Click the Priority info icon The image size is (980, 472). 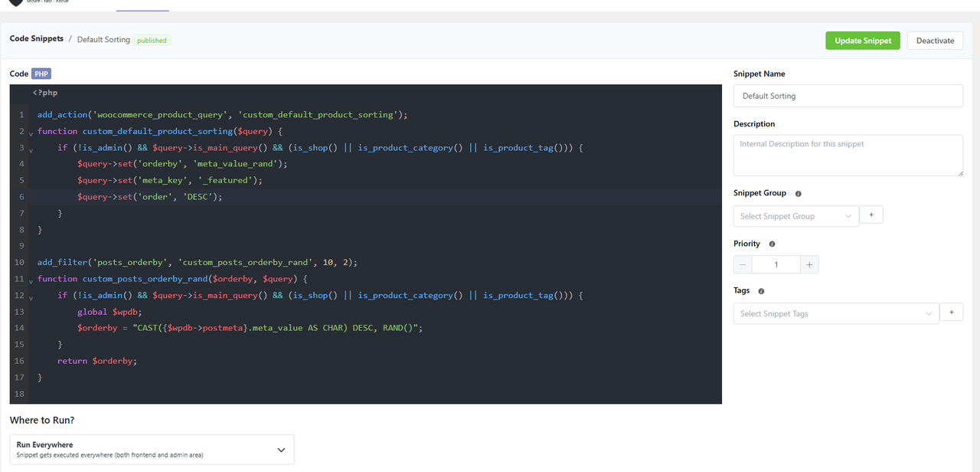[772, 244]
